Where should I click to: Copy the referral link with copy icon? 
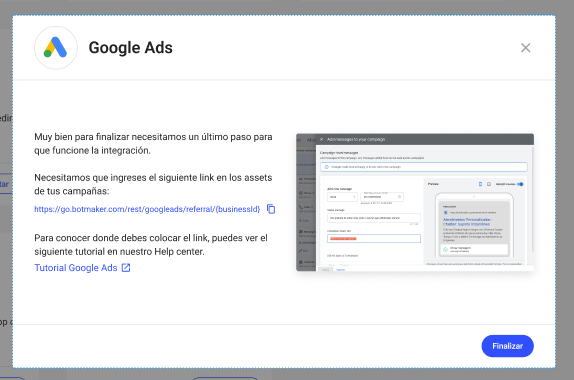pos(271,209)
